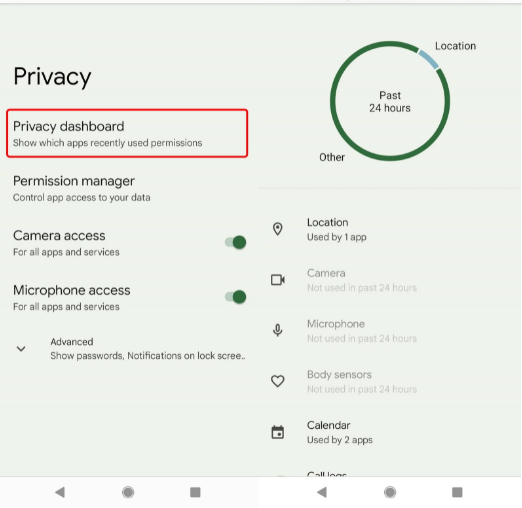Open Privacy dashboard
Image resolution: width=522 pixels, height=508 pixels.
coord(127,133)
